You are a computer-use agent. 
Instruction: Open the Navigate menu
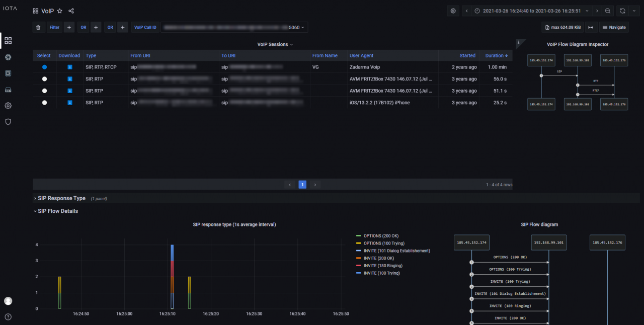pos(614,28)
